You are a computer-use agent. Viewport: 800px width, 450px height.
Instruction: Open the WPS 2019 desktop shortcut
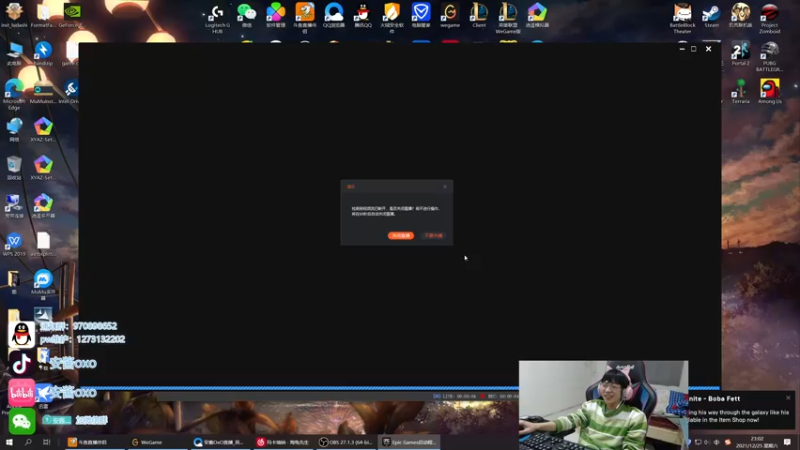tap(14, 245)
